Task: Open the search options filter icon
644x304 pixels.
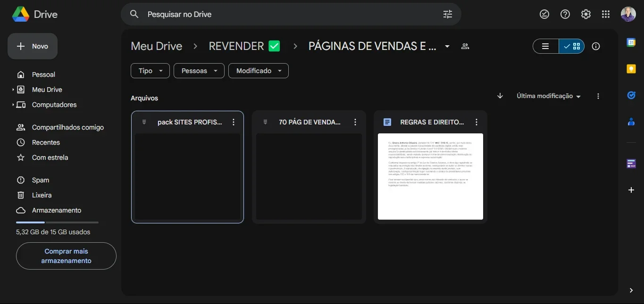Action: tap(448, 14)
